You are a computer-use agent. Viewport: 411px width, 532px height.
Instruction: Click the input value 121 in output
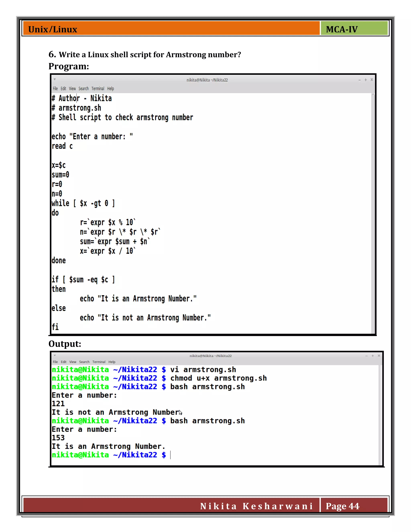click(58, 404)
